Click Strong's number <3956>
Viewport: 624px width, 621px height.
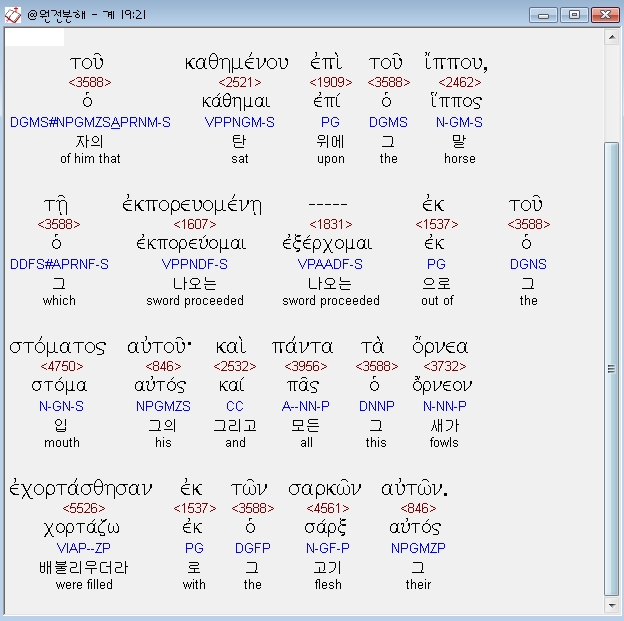click(x=306, y=366)
